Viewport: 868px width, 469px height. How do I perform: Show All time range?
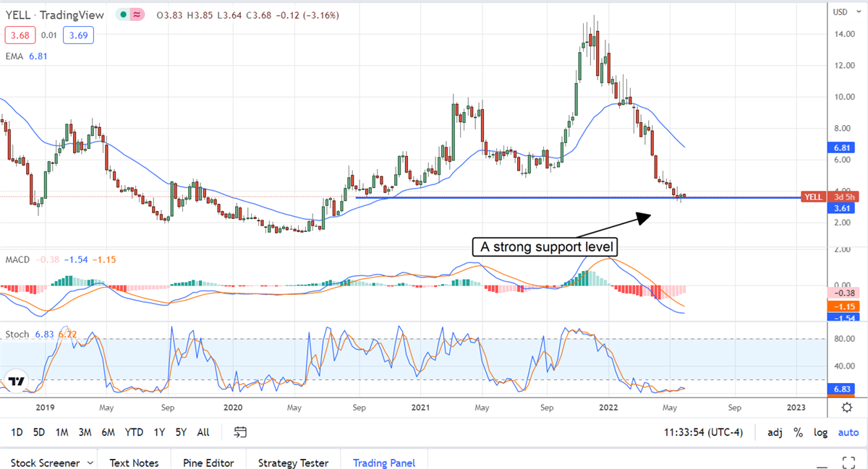point(203,432)
